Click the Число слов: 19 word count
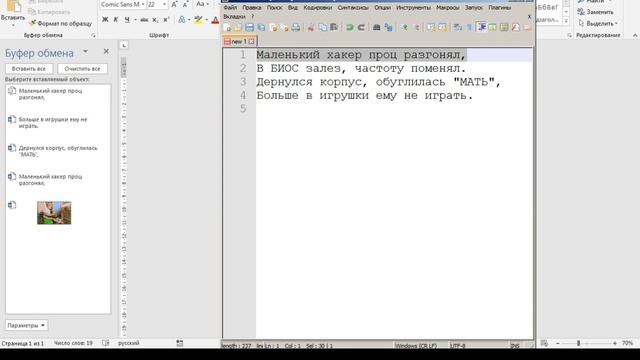 73,343
